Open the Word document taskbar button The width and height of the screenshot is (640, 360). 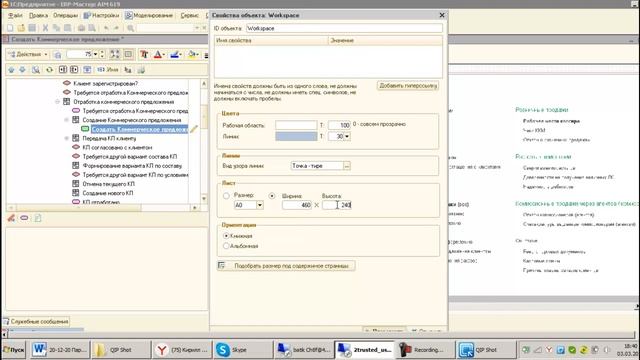tap(60, 350)
